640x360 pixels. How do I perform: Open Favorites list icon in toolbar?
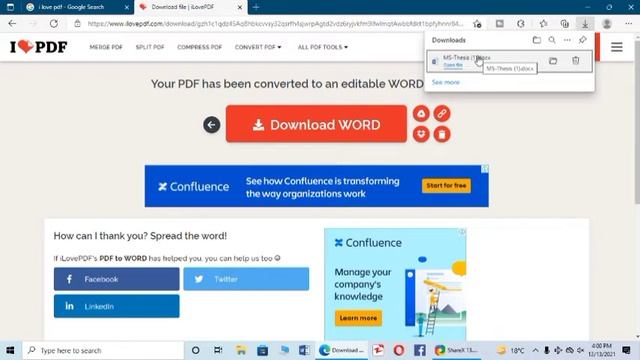click(x=543, y=24)
